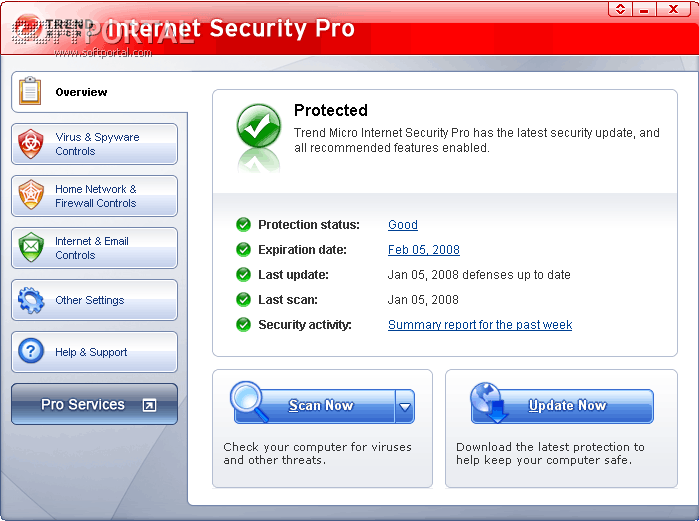Open the Pro Services external panel
Screen dimensions: 699x521
tap(95, 405)
